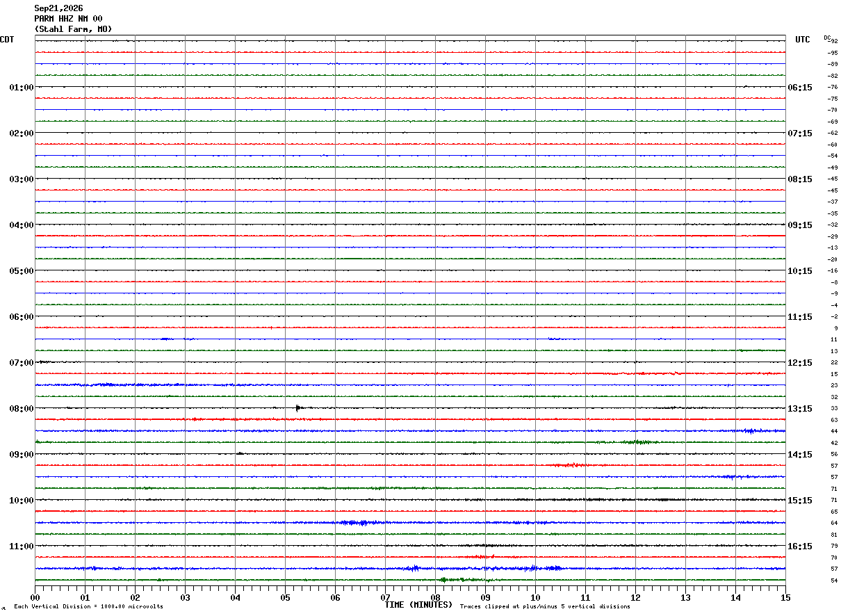The width and height of the screenshot is (841, 616).
Task: Click the 03:00 CDT hour label
Action: (x=21, y=179)
